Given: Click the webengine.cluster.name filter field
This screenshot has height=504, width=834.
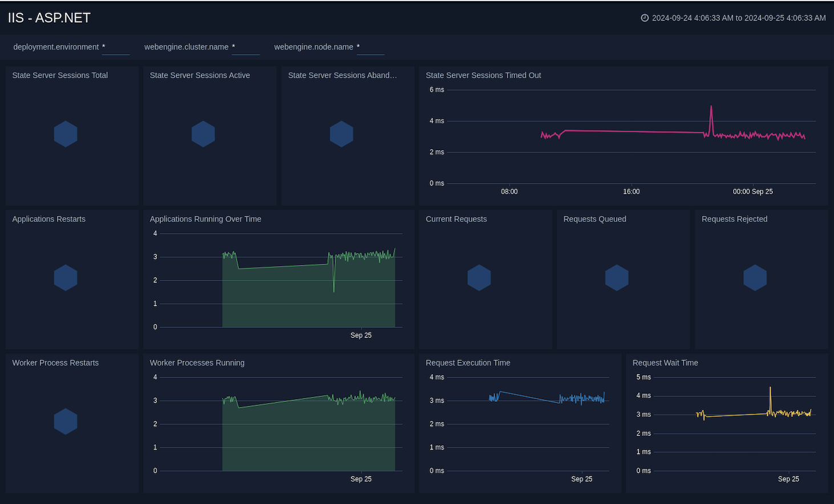Looking at the screenshot, I should 246,47.
